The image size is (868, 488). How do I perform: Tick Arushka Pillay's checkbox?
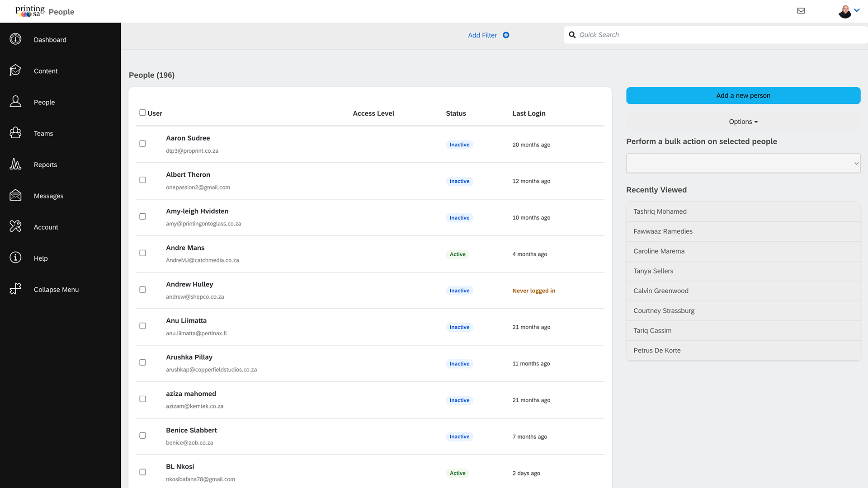coord(142,362)
